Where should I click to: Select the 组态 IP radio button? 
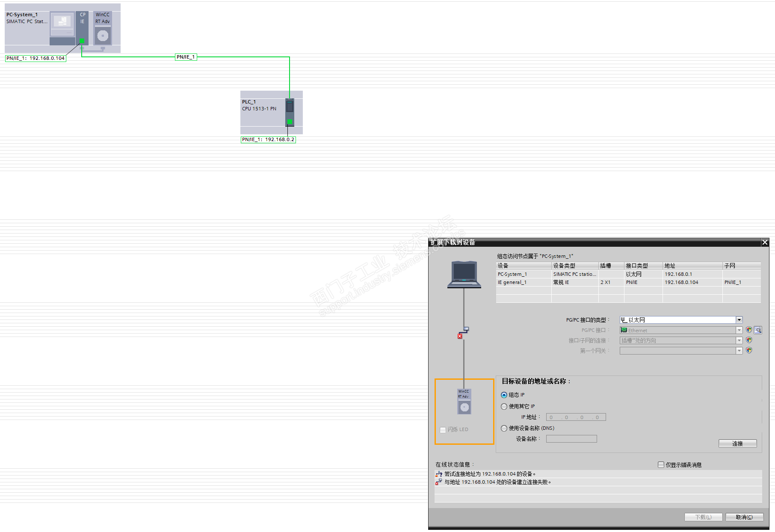point(504,395)
